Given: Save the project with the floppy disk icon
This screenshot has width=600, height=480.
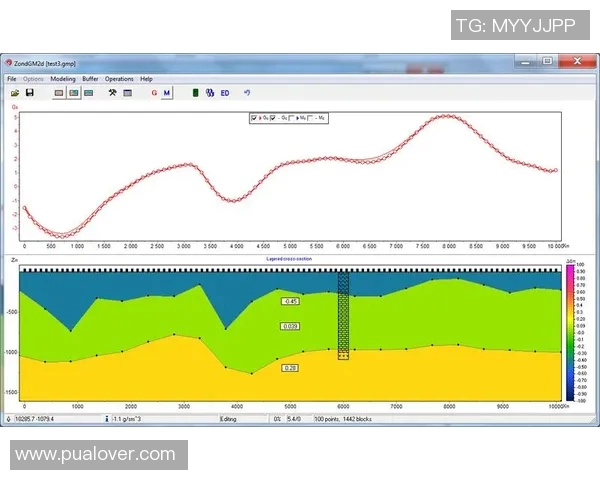Looking at the screenshot, I should tap(30, 93).
